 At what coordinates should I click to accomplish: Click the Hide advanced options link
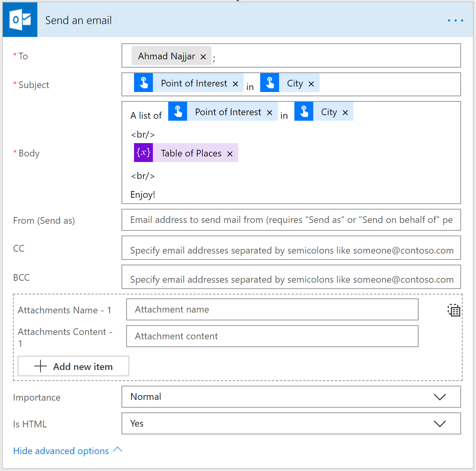(x=61, y=451)
